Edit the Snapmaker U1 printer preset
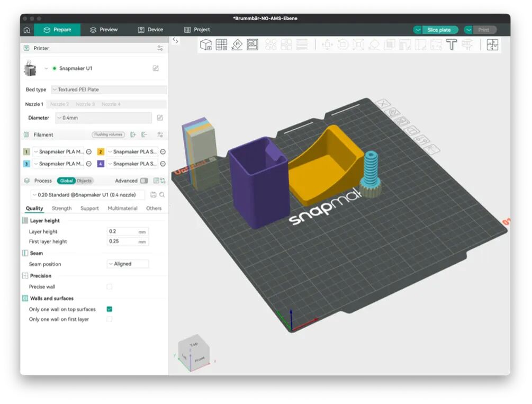The width and height of the screenshot is (532, 404). coord(156,69)
